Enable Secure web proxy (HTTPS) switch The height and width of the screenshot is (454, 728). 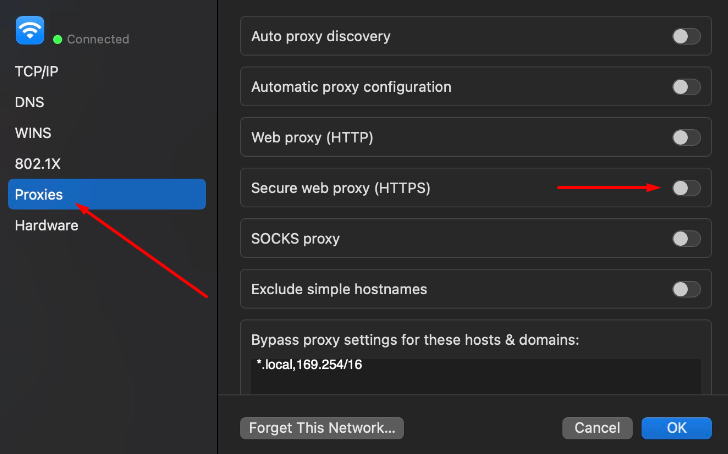tap(685, 188)
